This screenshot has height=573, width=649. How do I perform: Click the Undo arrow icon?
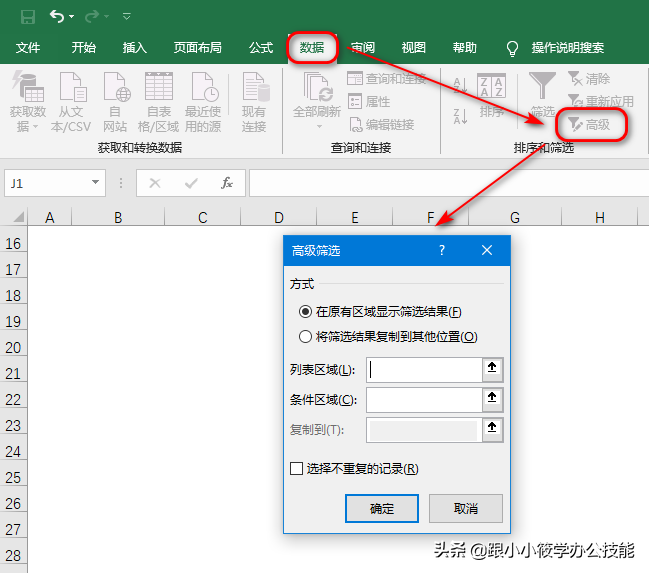click(x=57, y=16)
